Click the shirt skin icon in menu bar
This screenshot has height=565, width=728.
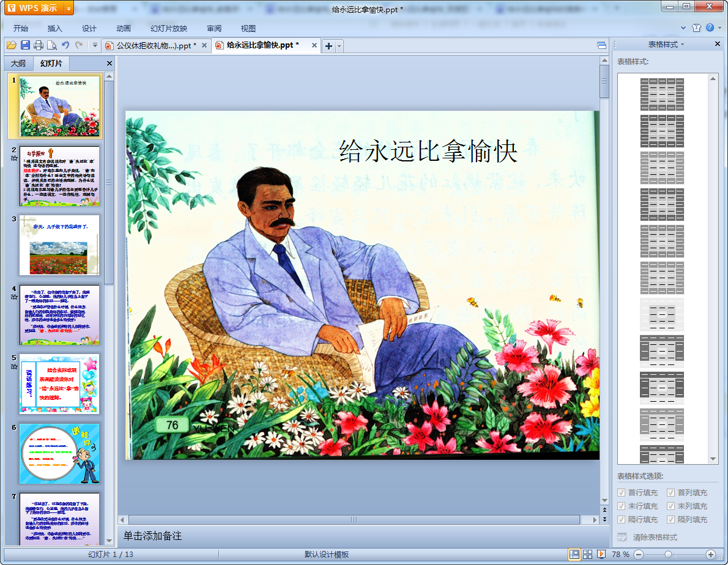(696, 28)
